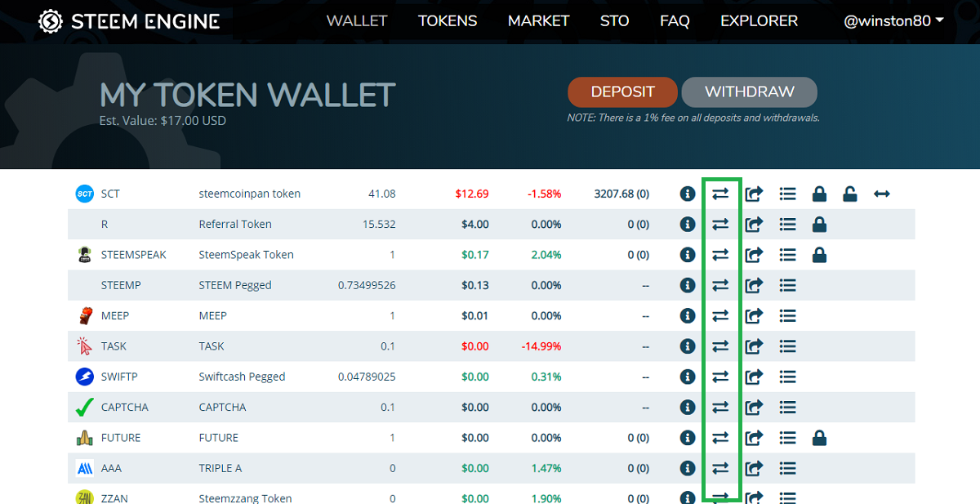Click the SWIFTP blue logo

click(84, 377)
